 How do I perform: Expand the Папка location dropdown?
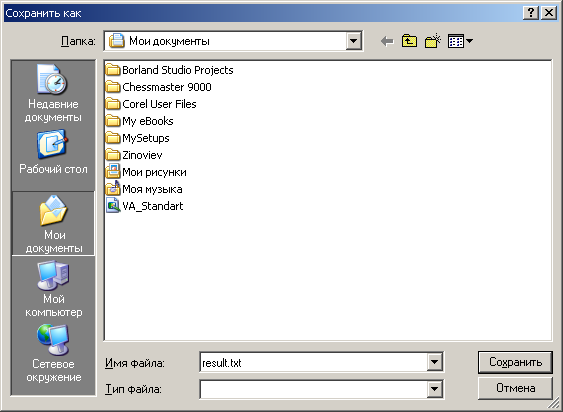(353, 41)
